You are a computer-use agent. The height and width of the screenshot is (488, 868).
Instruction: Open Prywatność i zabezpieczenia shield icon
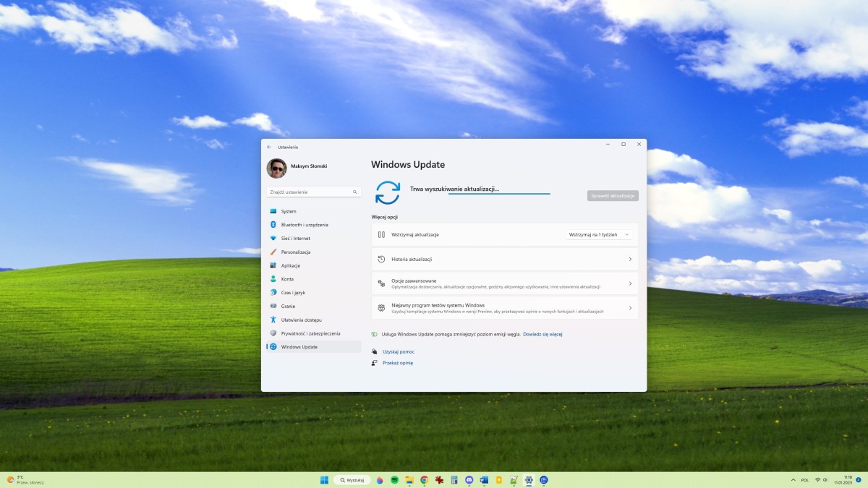(x=273, y=333)
